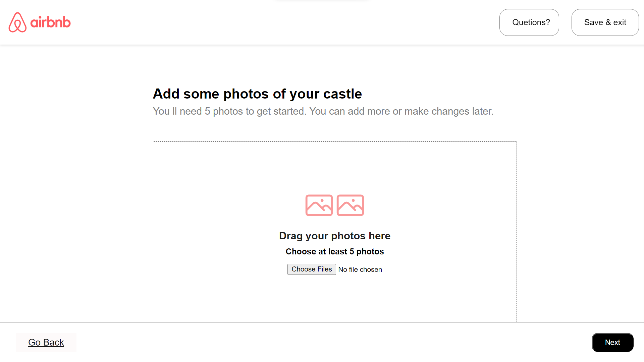Image resolution: width=644 pixels, height=362 pixels.
Task: Proceed with the black Next button
Action: tap(612, 342)
